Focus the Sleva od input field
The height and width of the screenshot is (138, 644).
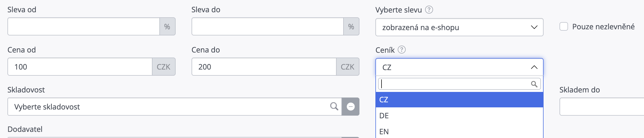tap(83, 26)
